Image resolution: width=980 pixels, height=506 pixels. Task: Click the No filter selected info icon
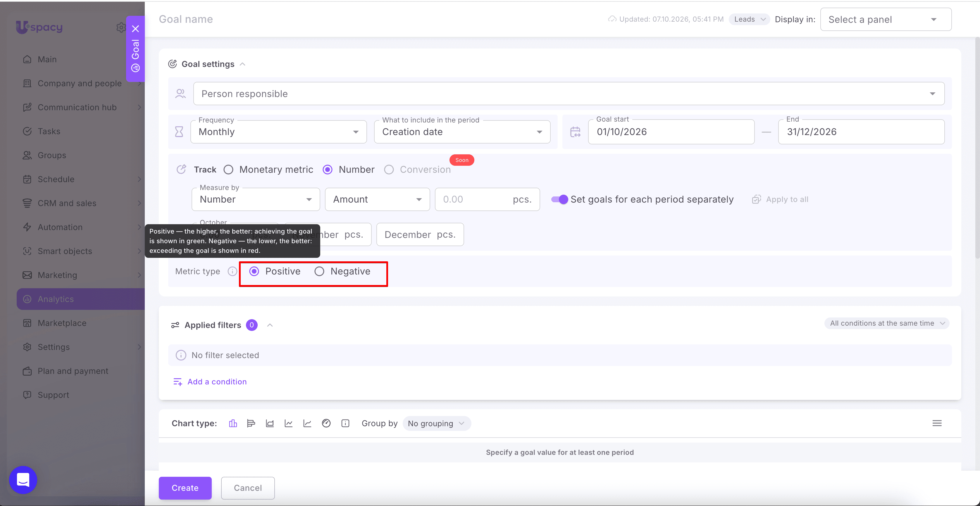click(181, 355)
